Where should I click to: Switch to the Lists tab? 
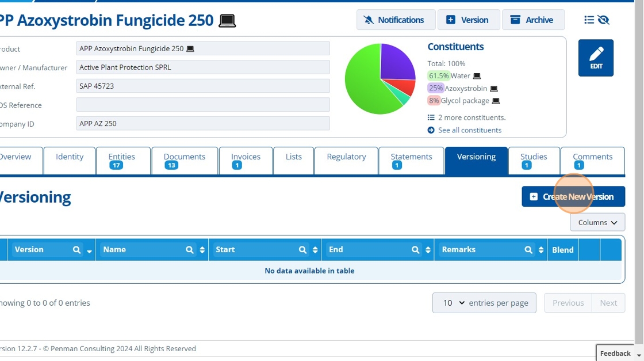click(293, 161)
